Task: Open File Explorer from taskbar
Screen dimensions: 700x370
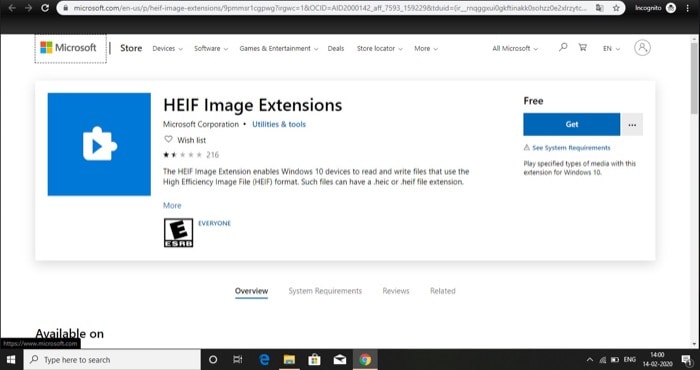Action: (x=289, y=360)
